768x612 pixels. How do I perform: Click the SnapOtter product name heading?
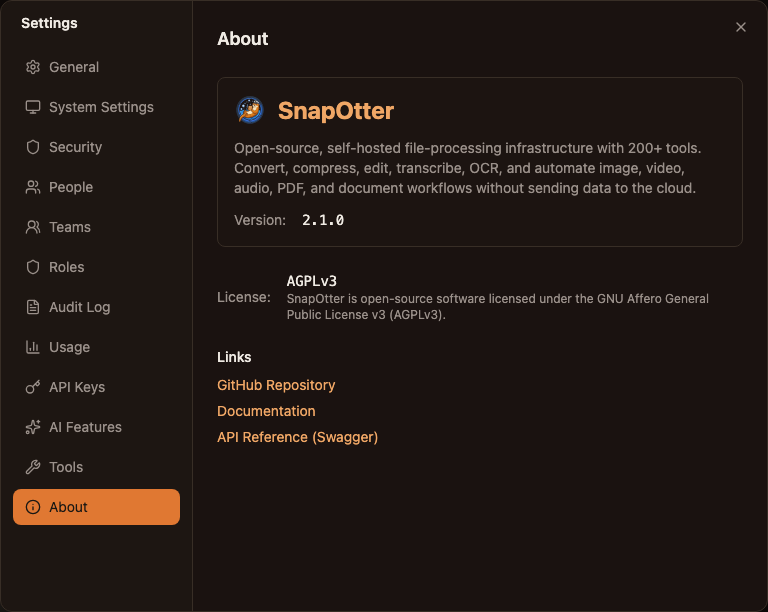(x=336, y=111)
